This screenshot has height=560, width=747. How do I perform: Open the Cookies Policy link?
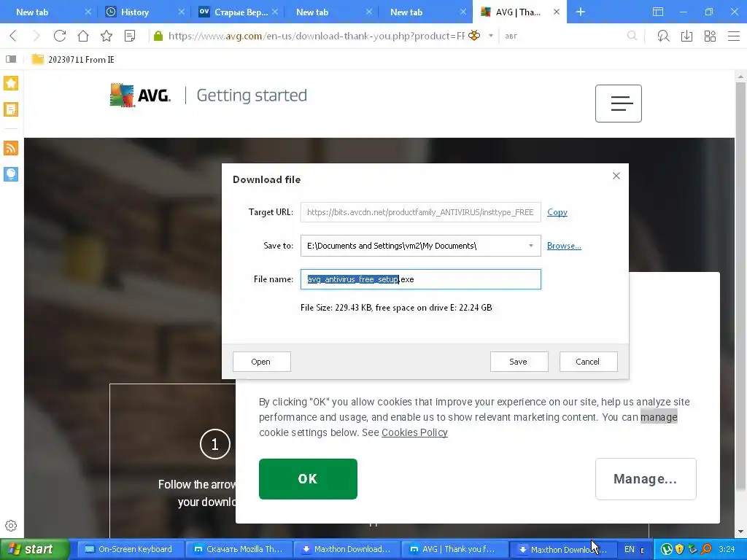(x=414, y=432)
